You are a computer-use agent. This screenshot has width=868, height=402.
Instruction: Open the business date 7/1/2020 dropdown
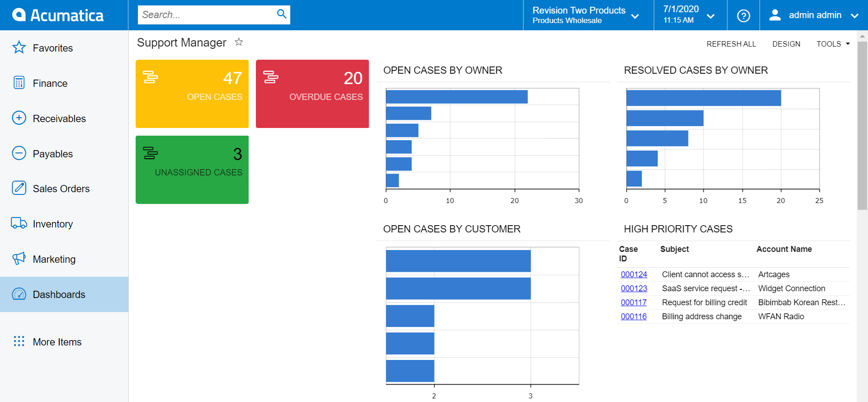pos(690,15)
